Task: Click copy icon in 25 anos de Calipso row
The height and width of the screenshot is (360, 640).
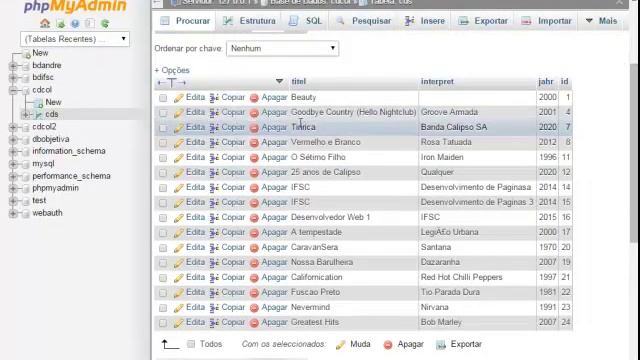Action: click(x=214, y=173)
